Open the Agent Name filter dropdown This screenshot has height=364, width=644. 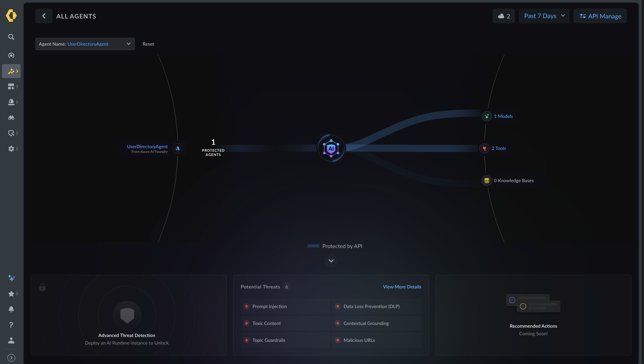click(85, 44)
